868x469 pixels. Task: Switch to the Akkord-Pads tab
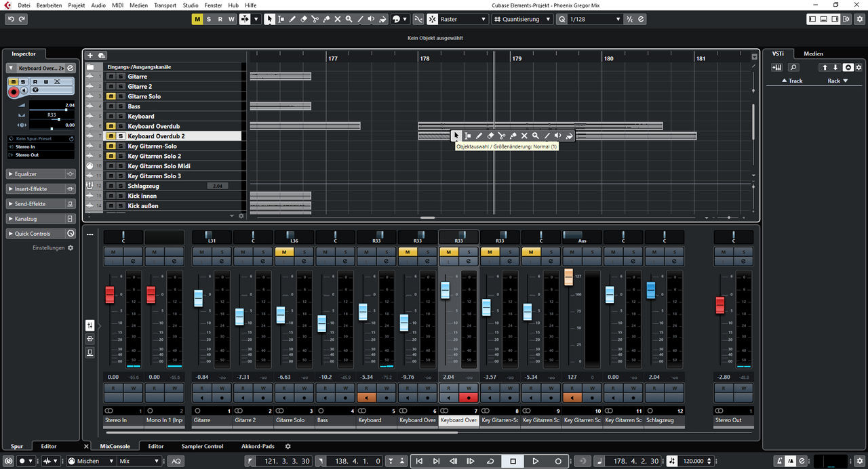[258, 447]
